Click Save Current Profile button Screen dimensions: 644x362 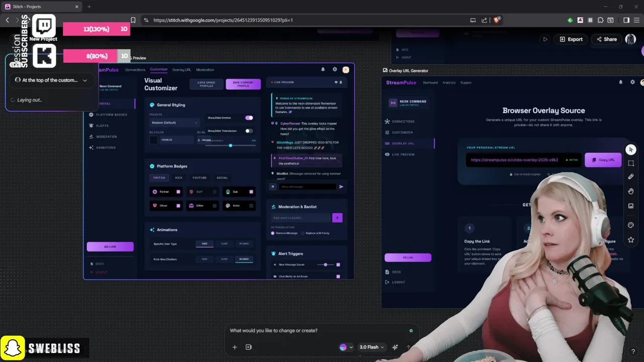point(243,84)
